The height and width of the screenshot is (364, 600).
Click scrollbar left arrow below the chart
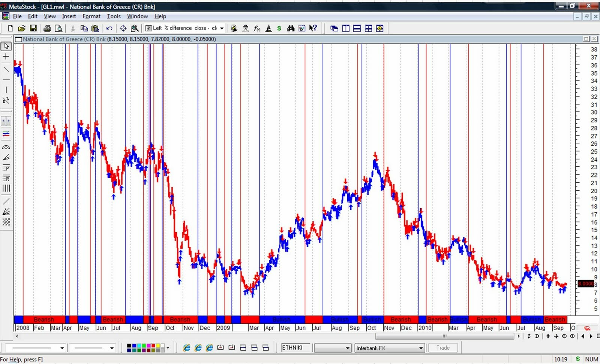click(x=17, y=336)
